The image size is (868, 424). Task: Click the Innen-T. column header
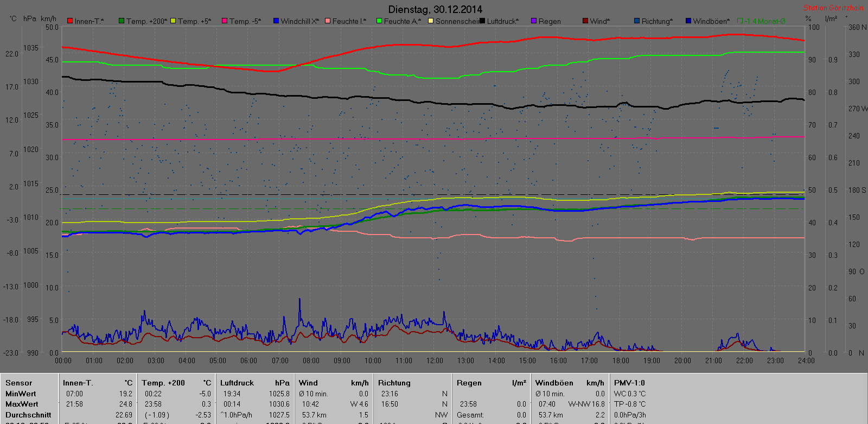pos(78,383)
